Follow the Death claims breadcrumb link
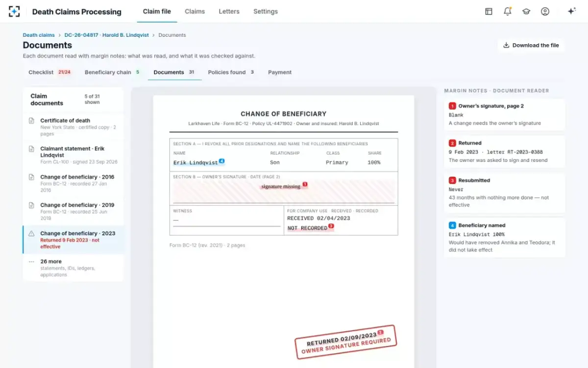Viewport: 588px width, 368px height. [39, 35]
